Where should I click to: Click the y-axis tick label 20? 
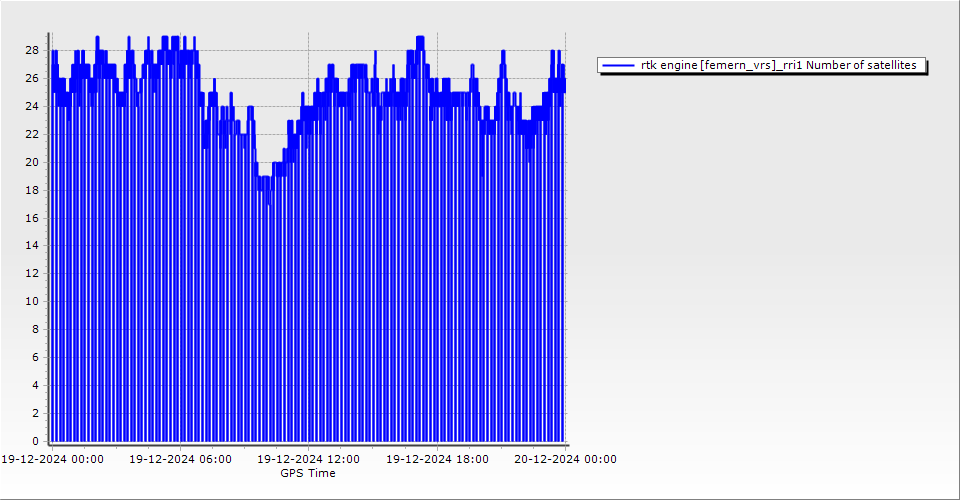point(32,162)
